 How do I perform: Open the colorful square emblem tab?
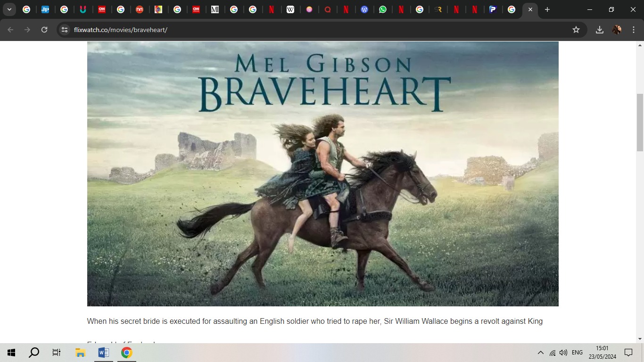(158, 9)
